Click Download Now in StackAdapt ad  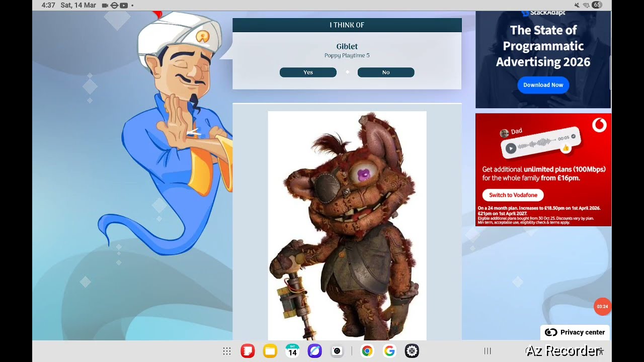[543, 85]
